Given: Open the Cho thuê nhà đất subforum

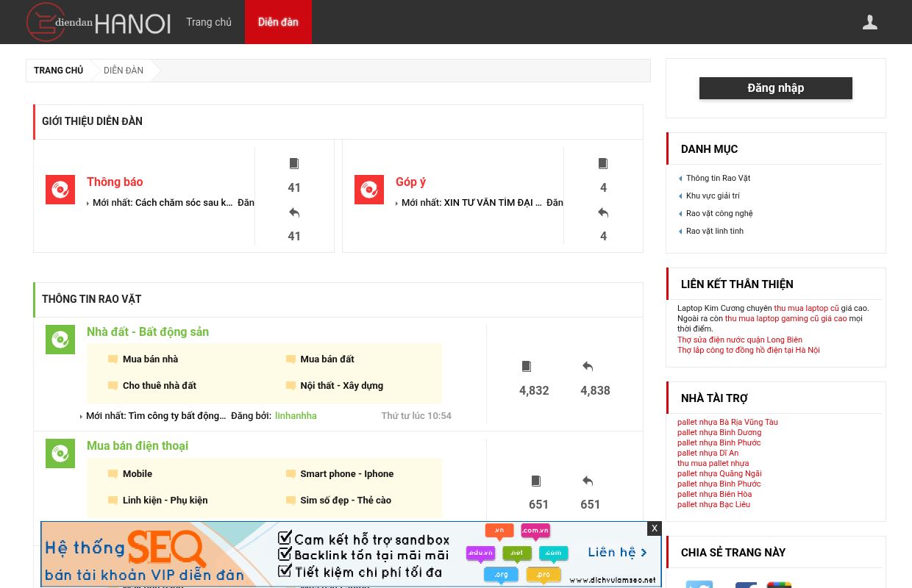Looking at the screenshot, I should 160,386.
